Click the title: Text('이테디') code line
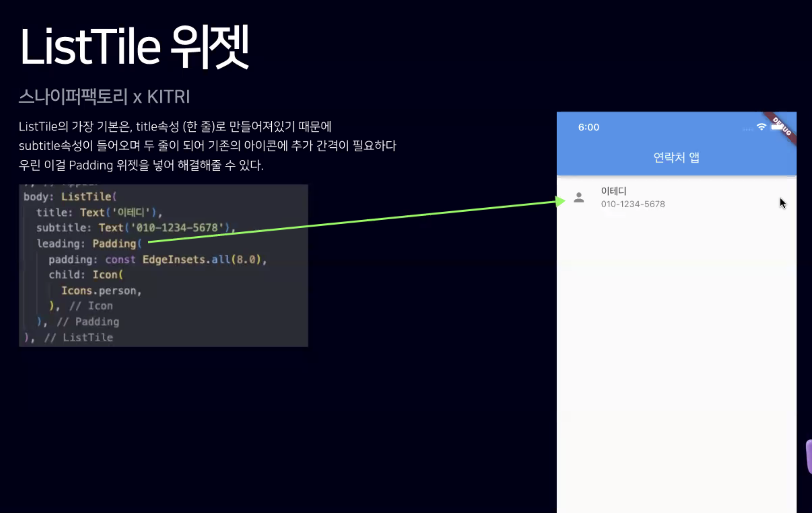812x513 pixels. pos(99,212)
